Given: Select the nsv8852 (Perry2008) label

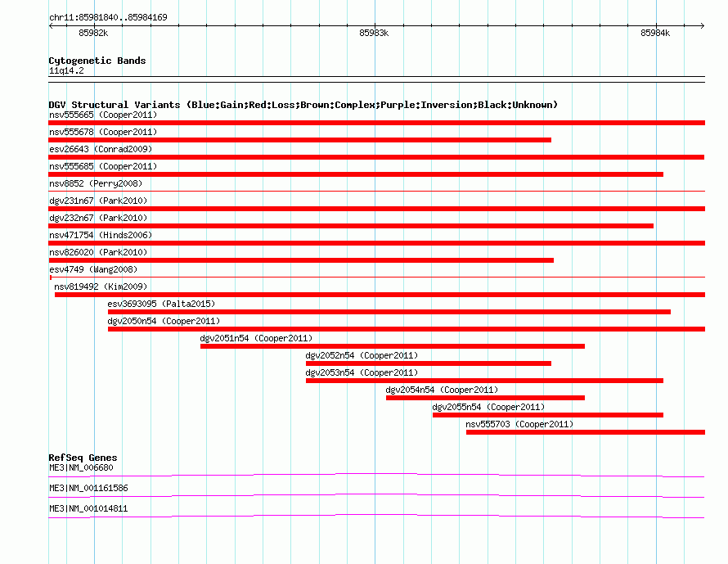Looking at the screenshot, I should click(x=96, y=183).
